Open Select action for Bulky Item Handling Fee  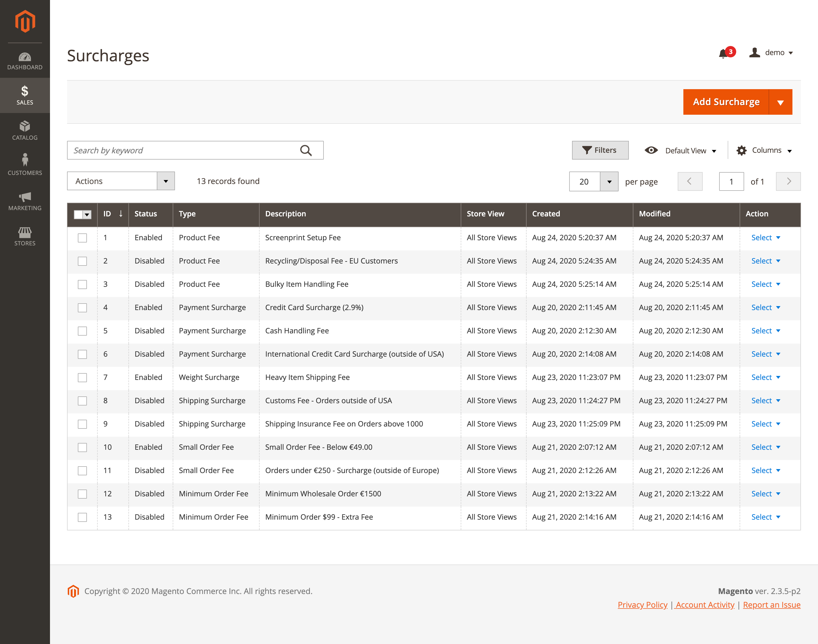[765, 284]
